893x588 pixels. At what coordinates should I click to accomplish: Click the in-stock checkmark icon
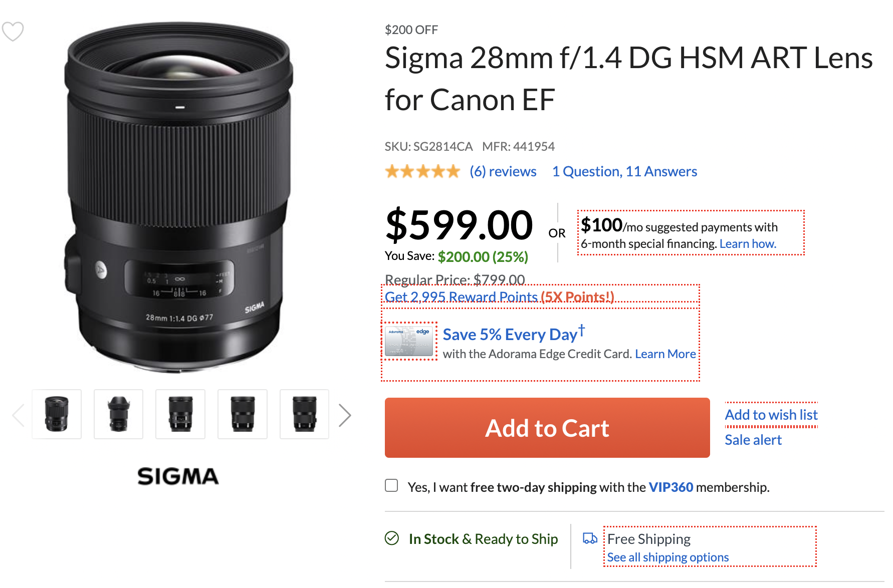(391, 538)
